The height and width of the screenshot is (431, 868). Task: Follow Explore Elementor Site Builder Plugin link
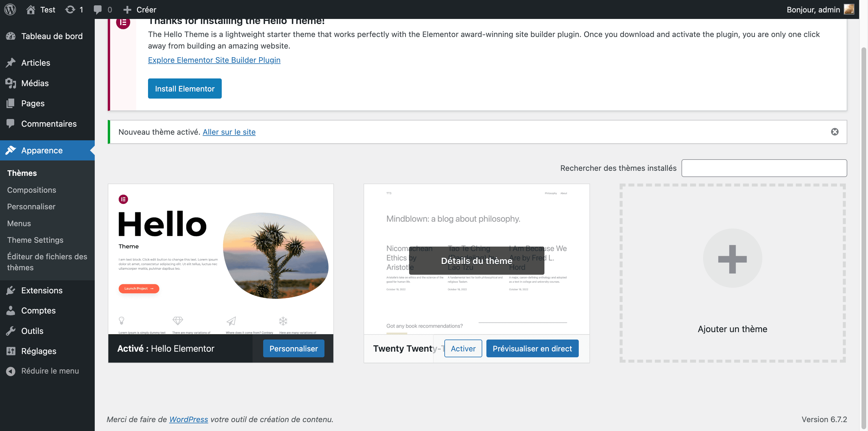tap(214, 60)
